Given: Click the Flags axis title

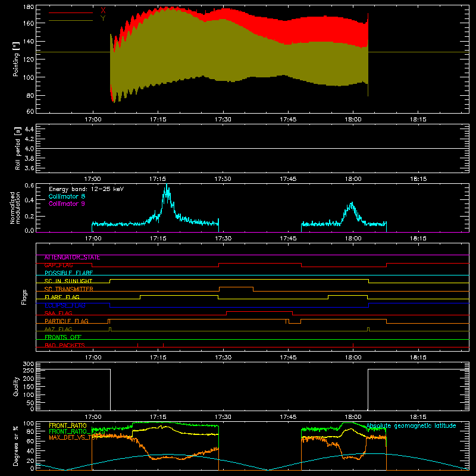Looking at the screenshot, I should pyautogui.click(x=24, y=297).
